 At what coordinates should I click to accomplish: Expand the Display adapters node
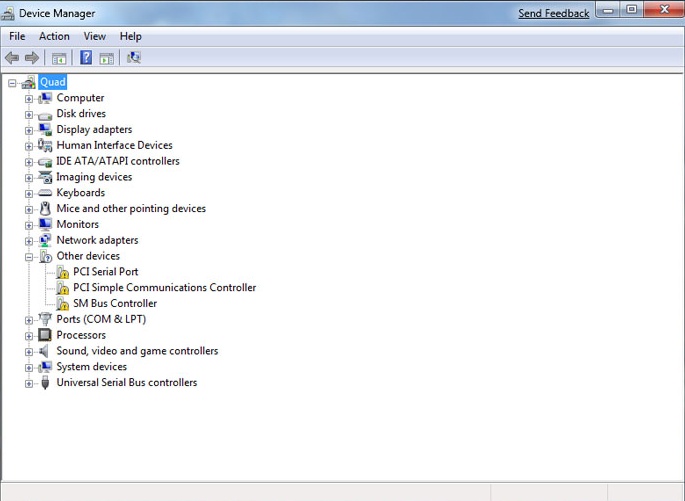[28, 130]
